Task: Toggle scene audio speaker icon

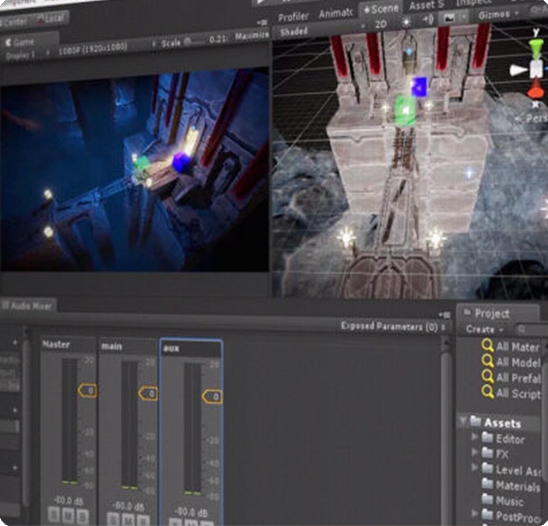Action: click(427, 20)
